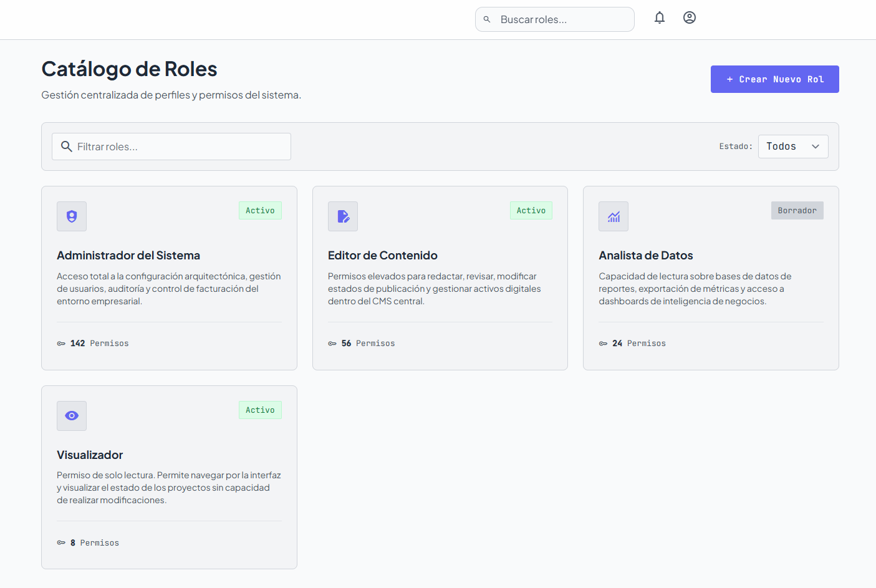Click the 142 Permisos count
This screenshot has height=588, width=876.
tap(100, 344)
